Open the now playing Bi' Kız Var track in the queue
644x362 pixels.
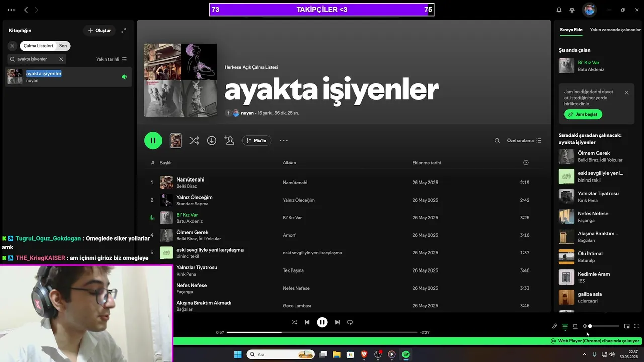[x=595, y=66]
